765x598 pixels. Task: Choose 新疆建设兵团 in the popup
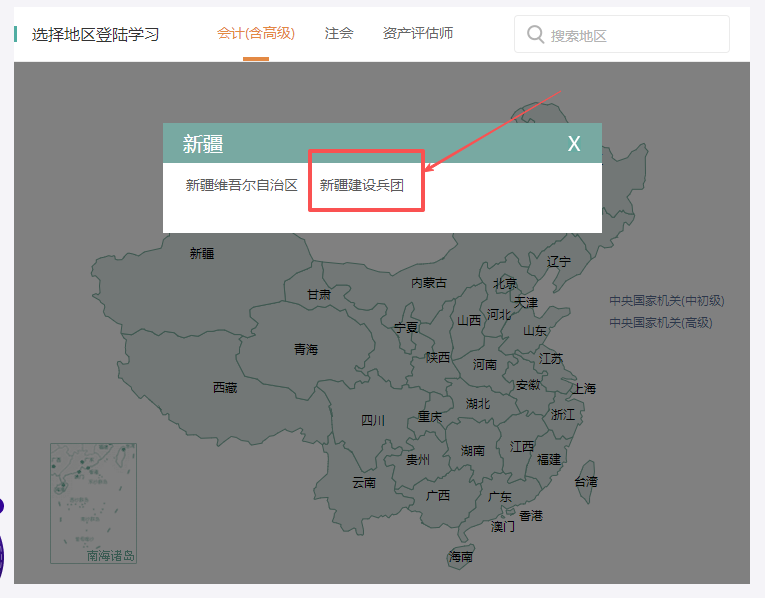[x=362, y=185]
